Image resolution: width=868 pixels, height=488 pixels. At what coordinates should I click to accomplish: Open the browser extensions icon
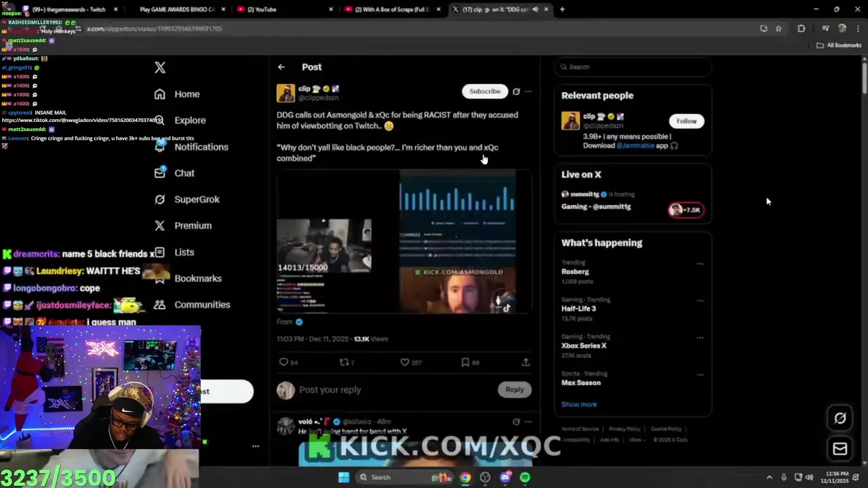click(802, 28)
